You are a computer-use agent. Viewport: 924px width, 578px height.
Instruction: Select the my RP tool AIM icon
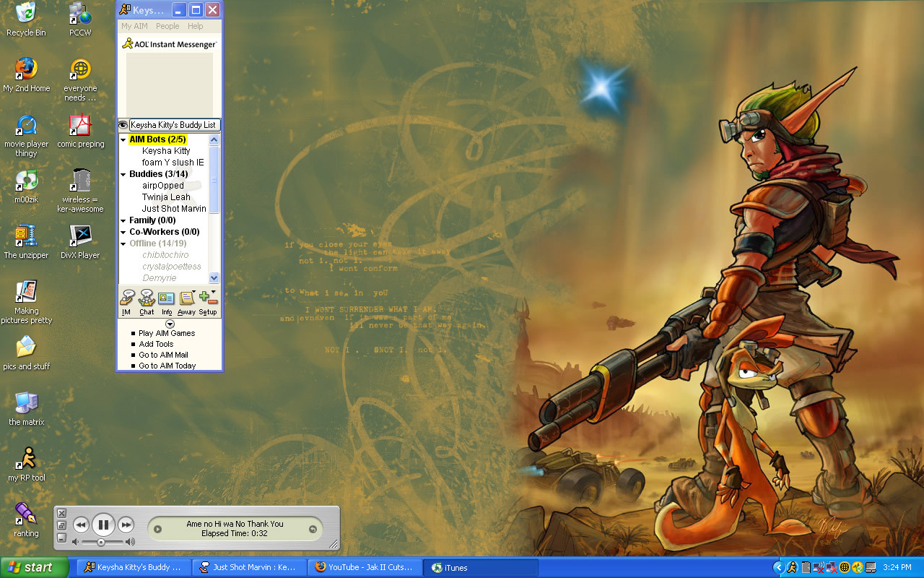click(26, 465)
